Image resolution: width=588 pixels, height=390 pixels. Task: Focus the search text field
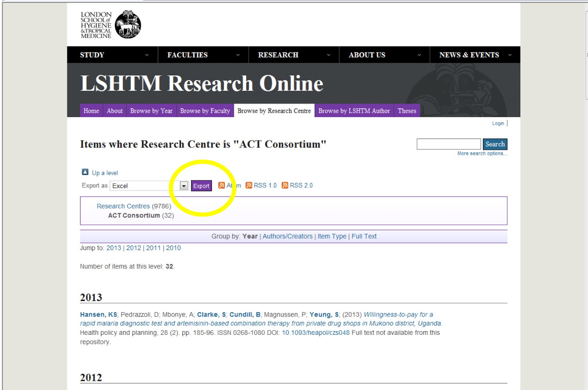[x=449, y=144]
